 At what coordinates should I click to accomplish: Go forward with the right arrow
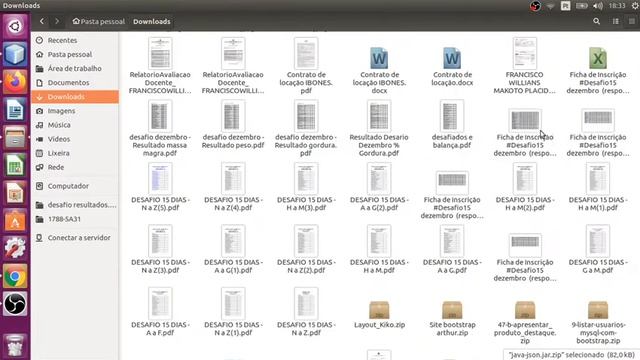click(57, 21)
